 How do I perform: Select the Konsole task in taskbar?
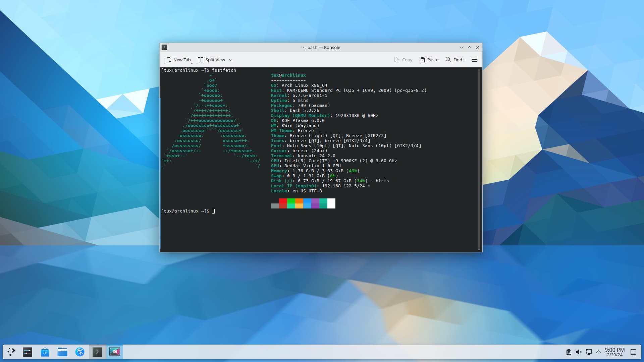point(97,352)
